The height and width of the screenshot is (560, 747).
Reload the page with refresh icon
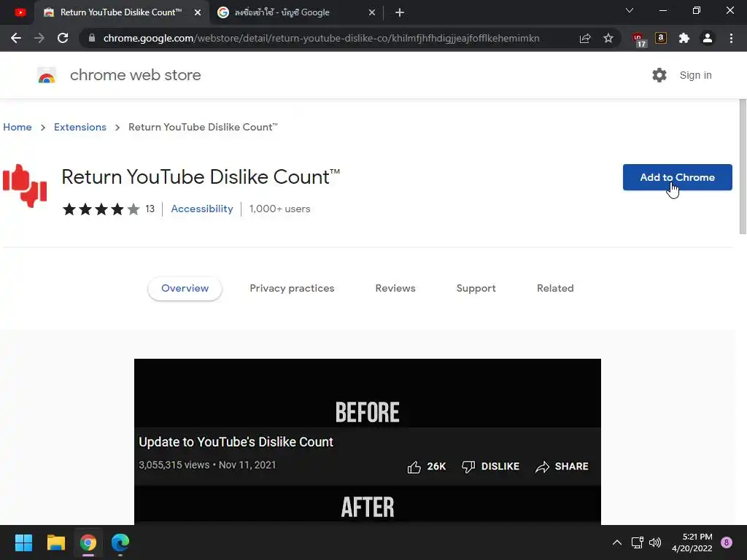(x=63, y=38)
